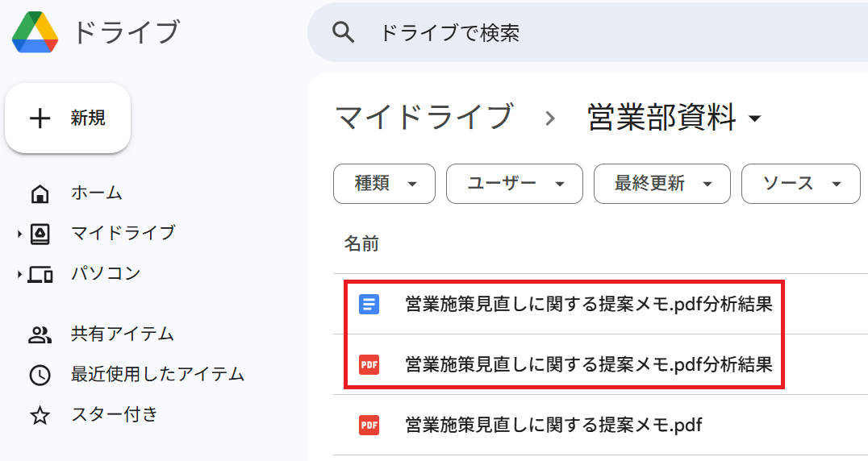Open the 営業部資料 folder dropdown menu

coord(755,119)
